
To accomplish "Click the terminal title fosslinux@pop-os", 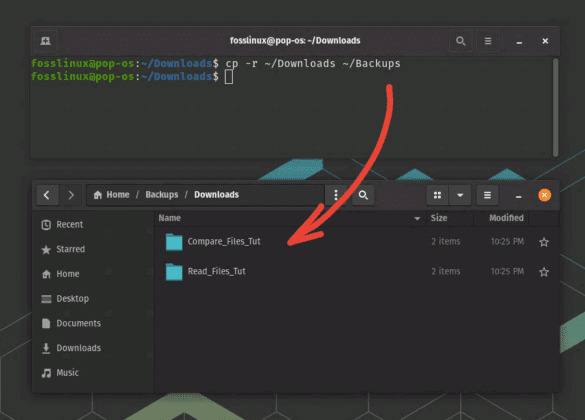I will point(295,41).
